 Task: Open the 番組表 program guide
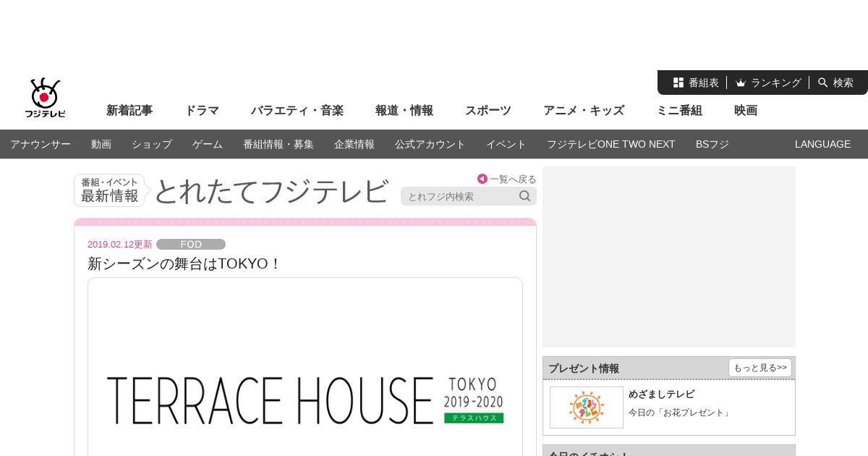703,83
